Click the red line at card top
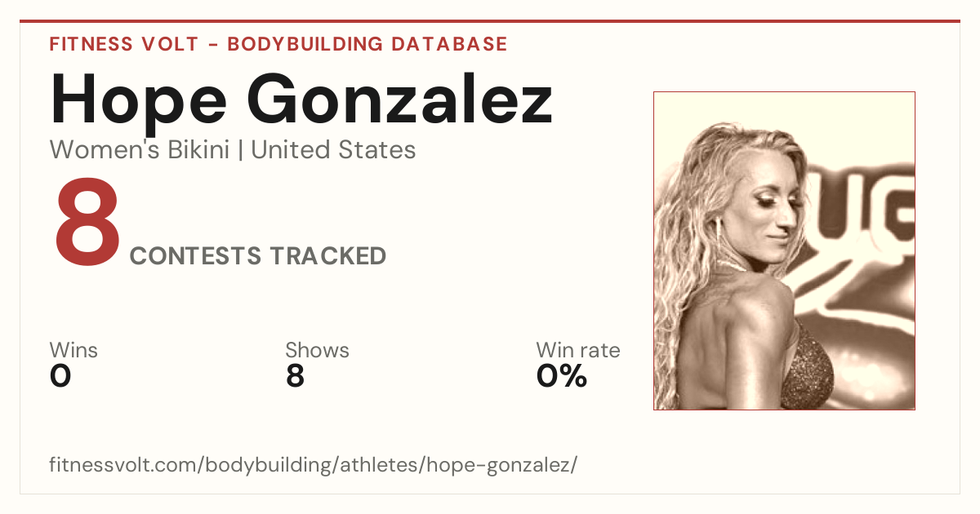Image resolution: width=980 pixels, height=514 pixels. pyautogui.click(x=490, y=21)
